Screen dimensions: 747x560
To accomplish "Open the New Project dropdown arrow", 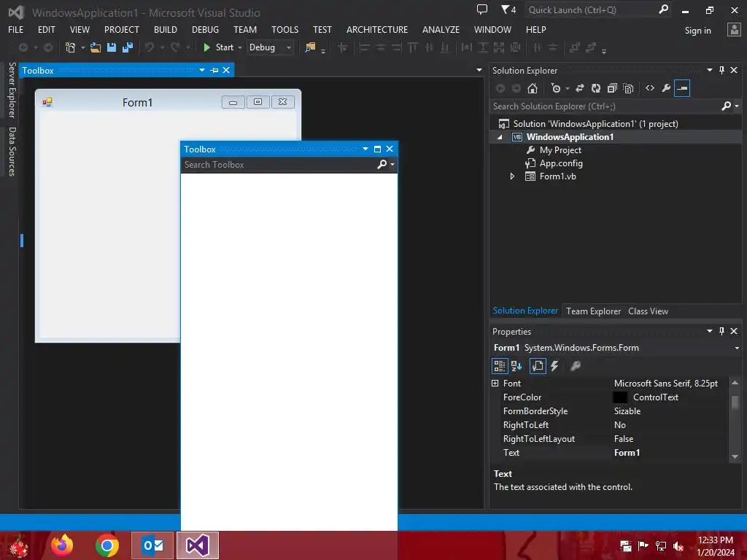I will pos(83,47).
